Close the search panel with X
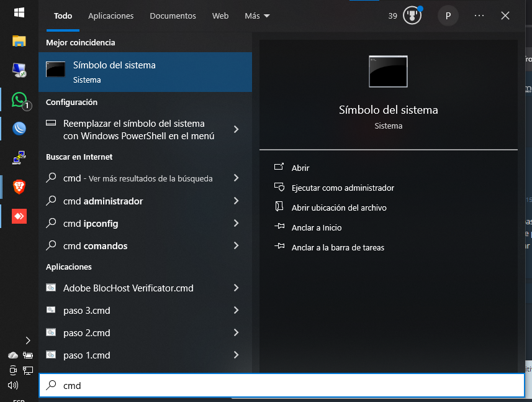 coord(505,16)
